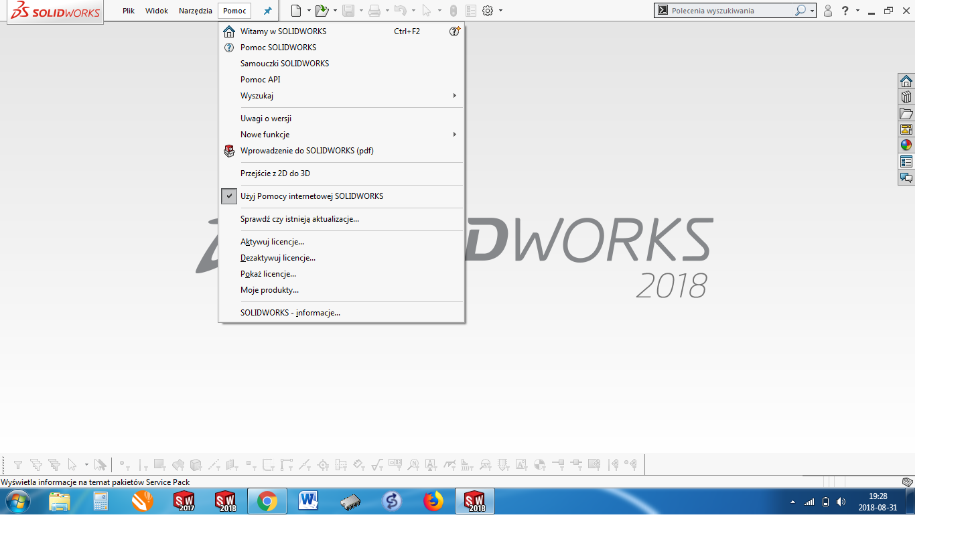Select Samouczki SOLIDWORKS entry
The image size is (970, 560).
[x=342, y=64]
